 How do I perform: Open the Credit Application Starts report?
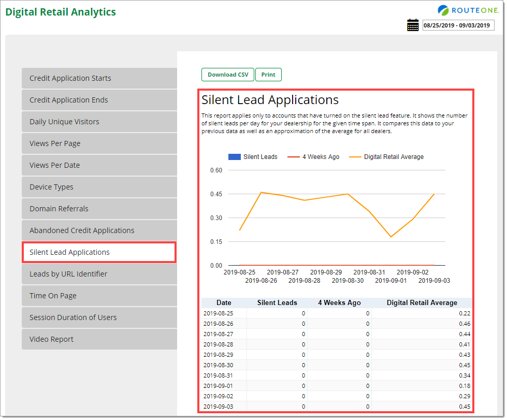(x=99, y=78)
